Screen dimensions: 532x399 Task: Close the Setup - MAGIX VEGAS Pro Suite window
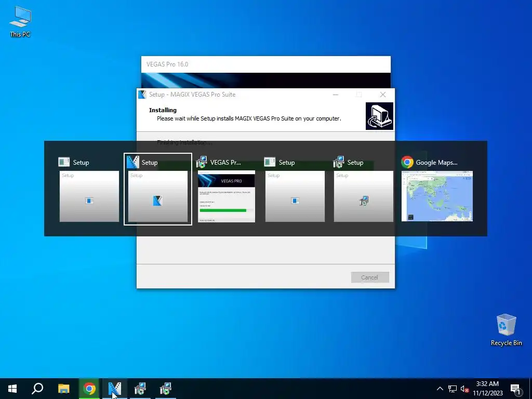click(383, 95)
